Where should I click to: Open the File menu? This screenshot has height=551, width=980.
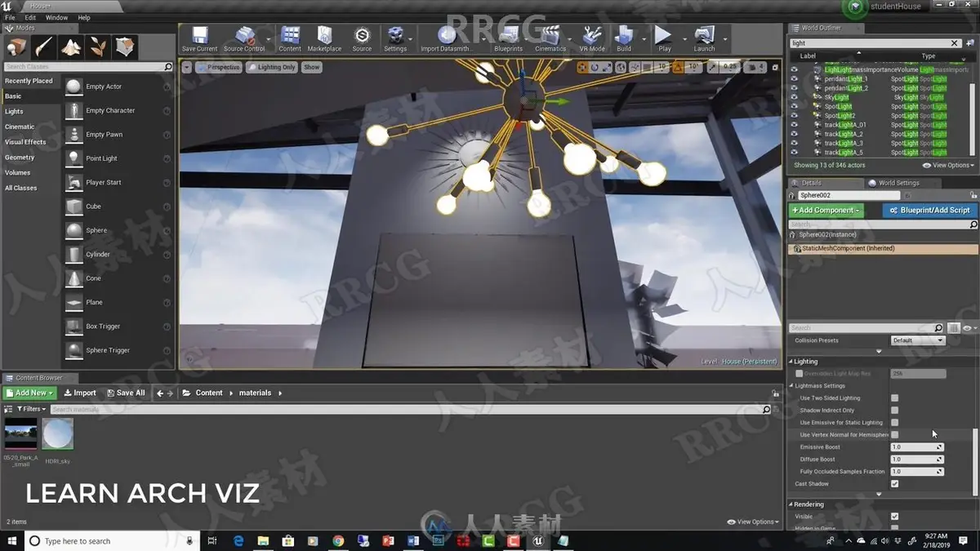(10, 17)
